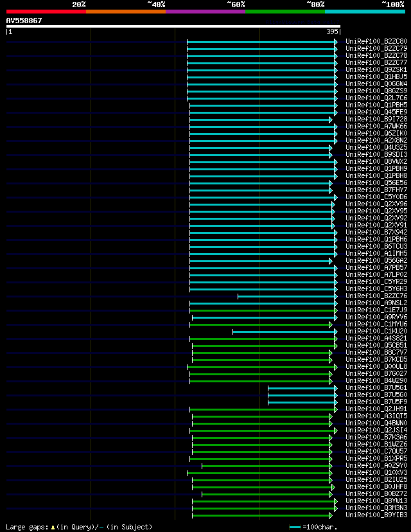Click the green ~80% identity legend bar
The image size is (411, 532).
coord(285,12)
